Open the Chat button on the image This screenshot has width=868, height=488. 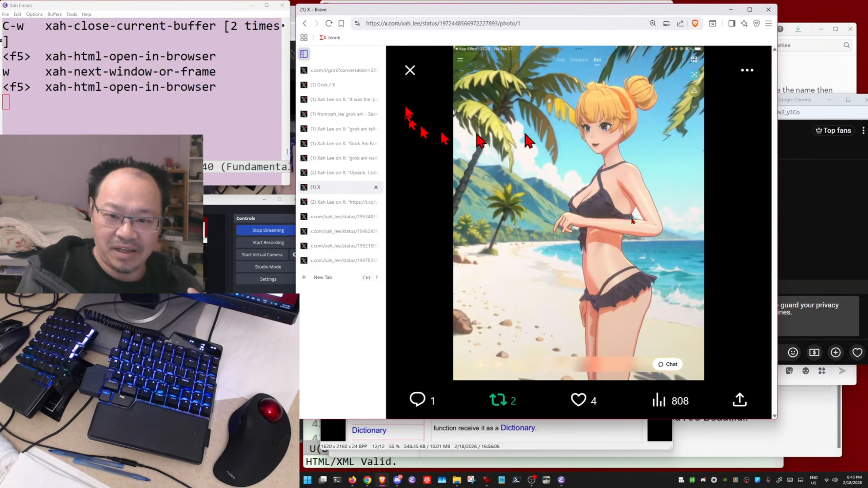(667, 364)
